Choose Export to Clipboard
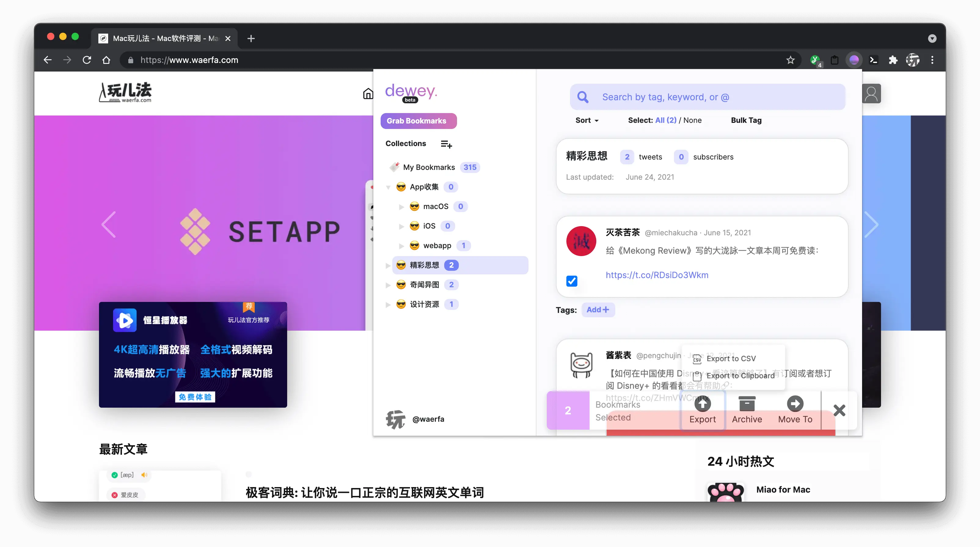The image size is (980, 547). pyautogui.click(x=734, y=376)
